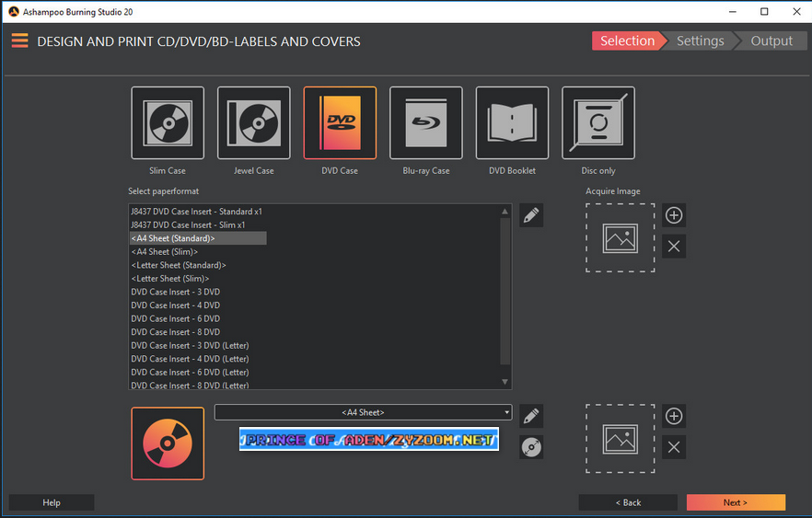Minimize the Ashampoo Burning Studio window
The height and width of the screenshot is (518, 812).
(732, 11)
